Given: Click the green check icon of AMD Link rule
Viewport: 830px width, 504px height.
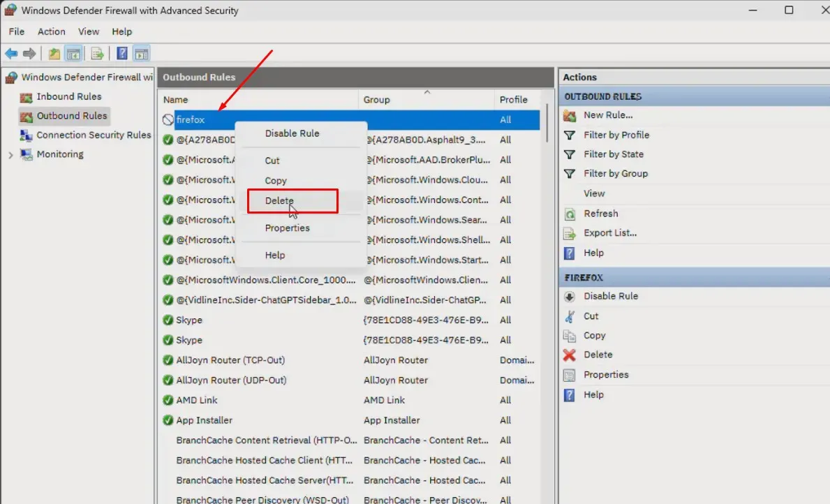Looking at the screenshot, I should (x=168, y=400).
